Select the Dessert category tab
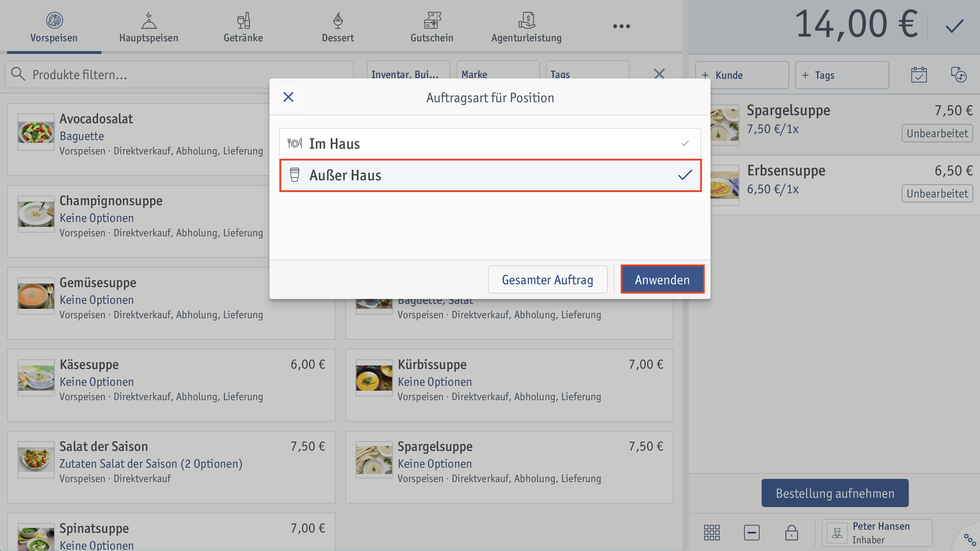980x551 pixels. pyautogui.click(x=337, y=27)
